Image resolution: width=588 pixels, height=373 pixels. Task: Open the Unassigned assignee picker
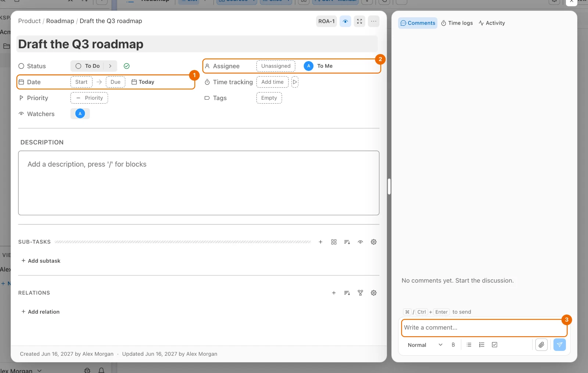coord(276,66)
